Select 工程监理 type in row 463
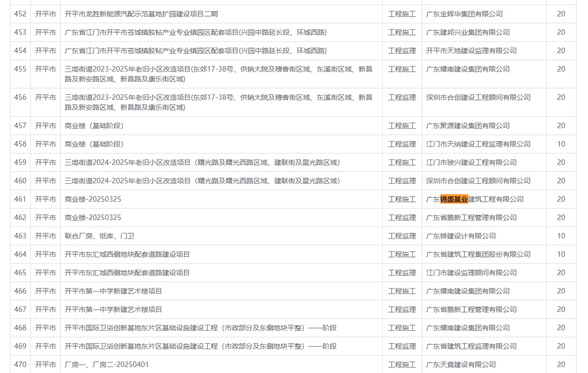588x373 pixels. coord(402,236)
